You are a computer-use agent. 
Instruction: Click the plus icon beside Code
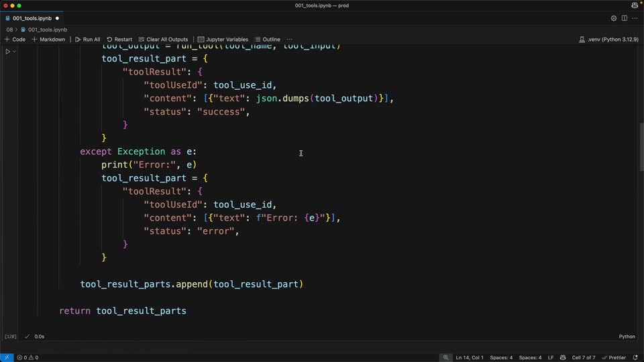[x=7, y=40]
